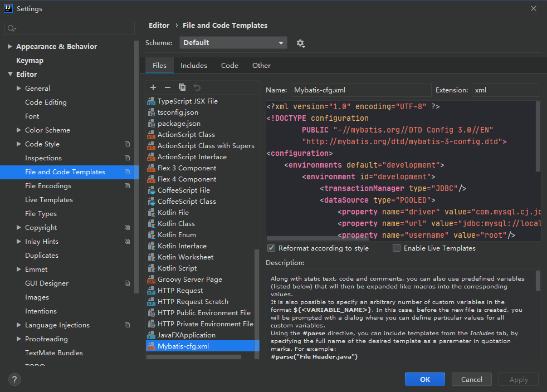Select the Groovy Server Page template icon
The height and width of the screenshot is (392, 547).
click(151, 280)
